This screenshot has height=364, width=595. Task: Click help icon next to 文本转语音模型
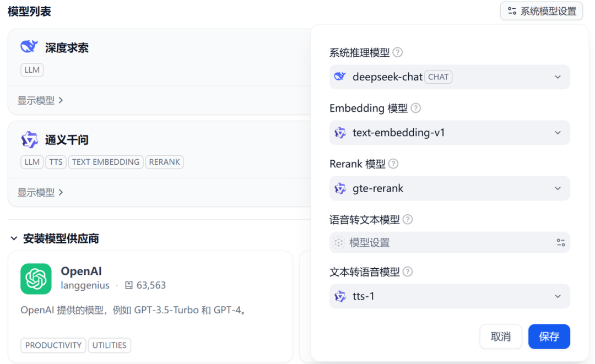coord(408,271)
